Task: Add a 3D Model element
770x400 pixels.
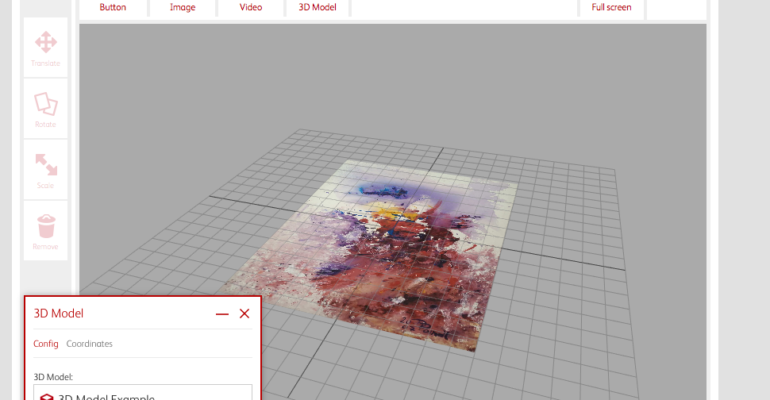Action: [318, 7]
